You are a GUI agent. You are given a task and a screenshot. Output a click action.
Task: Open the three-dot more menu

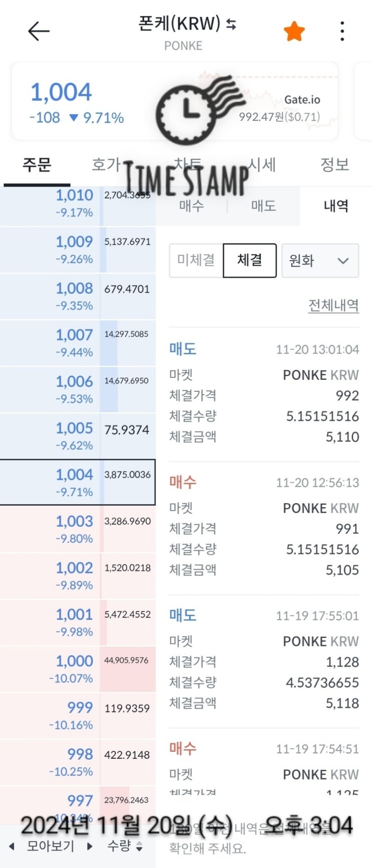(x=342, y=32)
